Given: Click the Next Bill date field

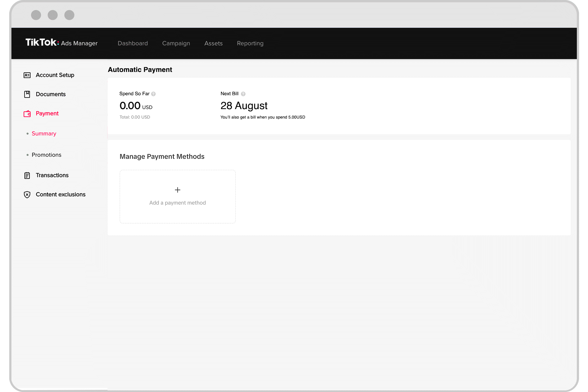Looking at the screenshot, I should [244, 105].
